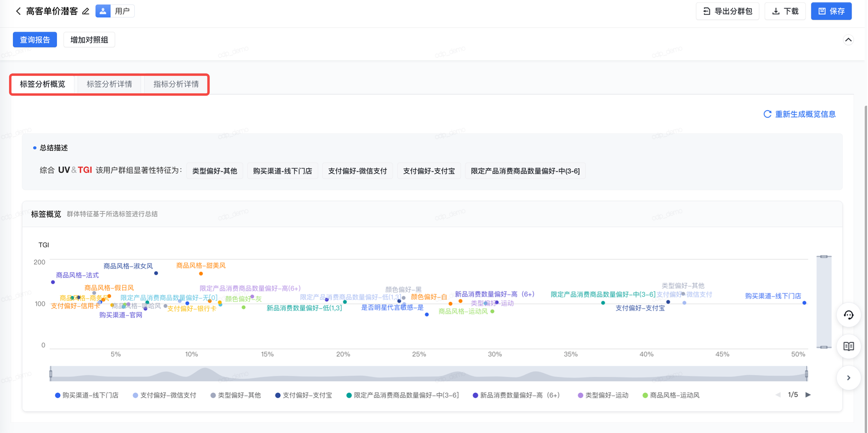
Task: Click the 增加对照组 button
Action: [x=89, y=40]
